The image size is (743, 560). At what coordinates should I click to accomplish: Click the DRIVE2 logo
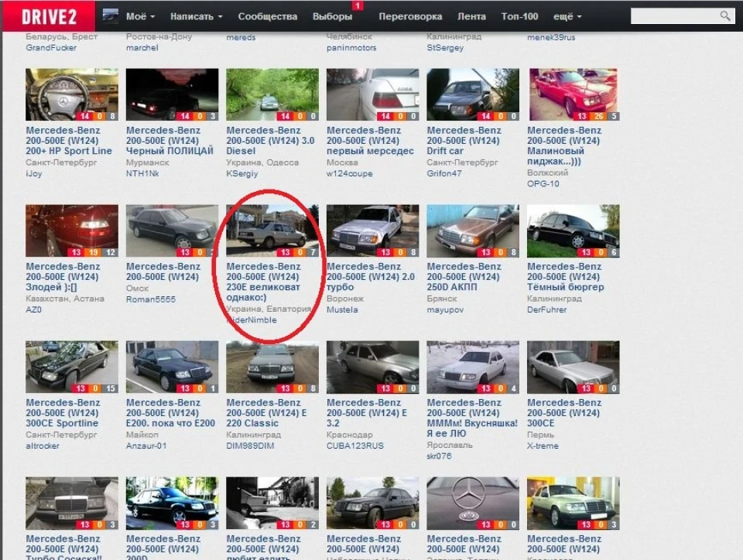click(49, 16)
